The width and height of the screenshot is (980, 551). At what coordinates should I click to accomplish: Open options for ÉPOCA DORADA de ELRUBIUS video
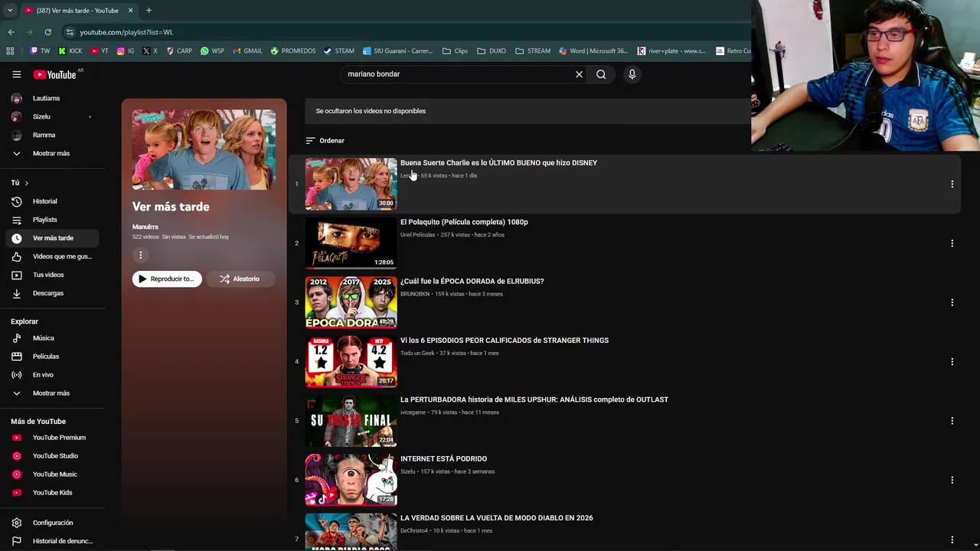pos(952,302)
